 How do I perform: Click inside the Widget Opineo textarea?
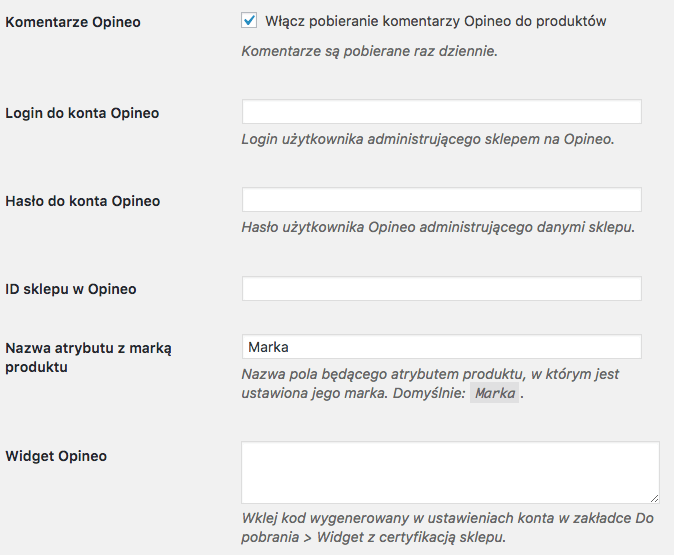450,472
